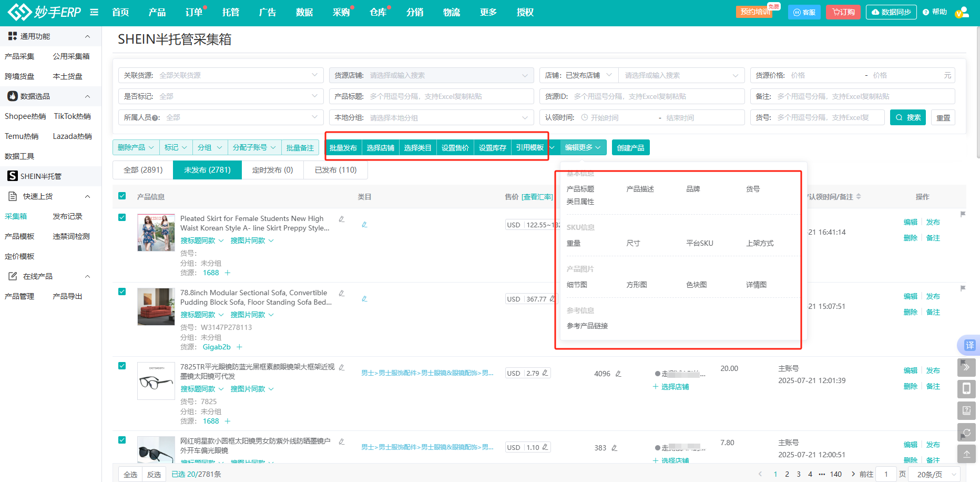Image resolution: width=980 pixels, height=482 pixels.
Task: Switch to 已发布 (110) tab
Action: 335,170
